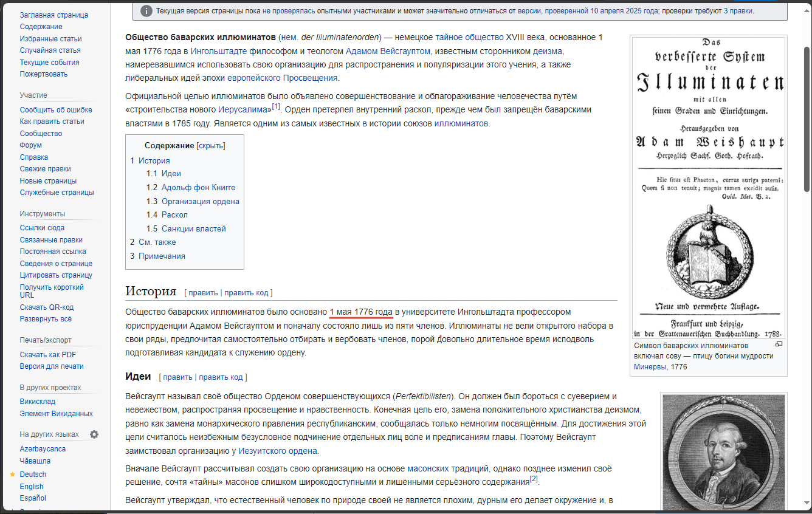
Task: Switch to the Чӑвашла language version
Action: (35, 461)
